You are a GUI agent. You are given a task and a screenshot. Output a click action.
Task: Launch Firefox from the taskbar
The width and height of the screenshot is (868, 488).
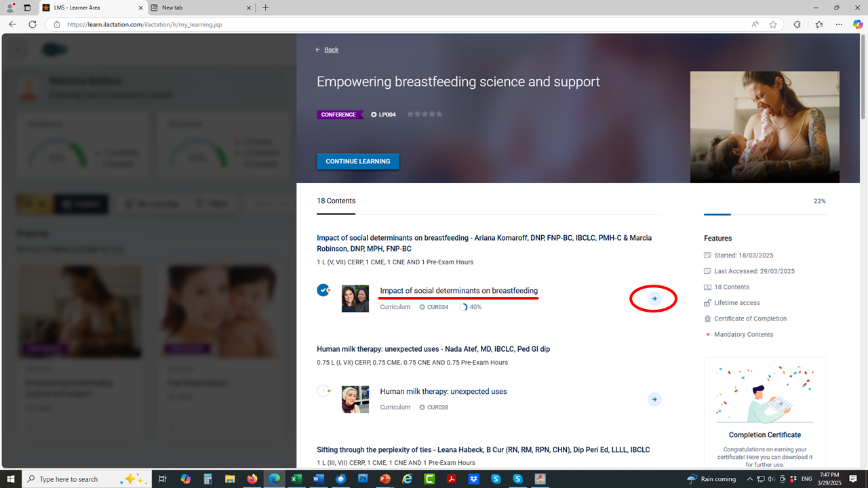pos(252,479)
